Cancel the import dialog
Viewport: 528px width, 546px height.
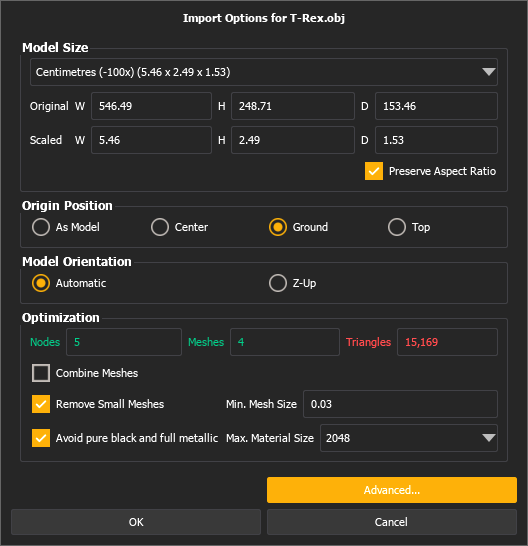tap(392, 522)
